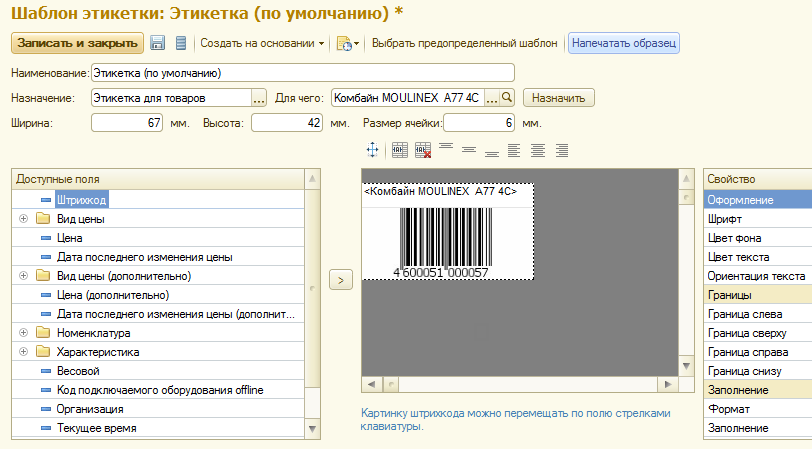
Task: Center cell text horizontally
Action: [538, 150]
